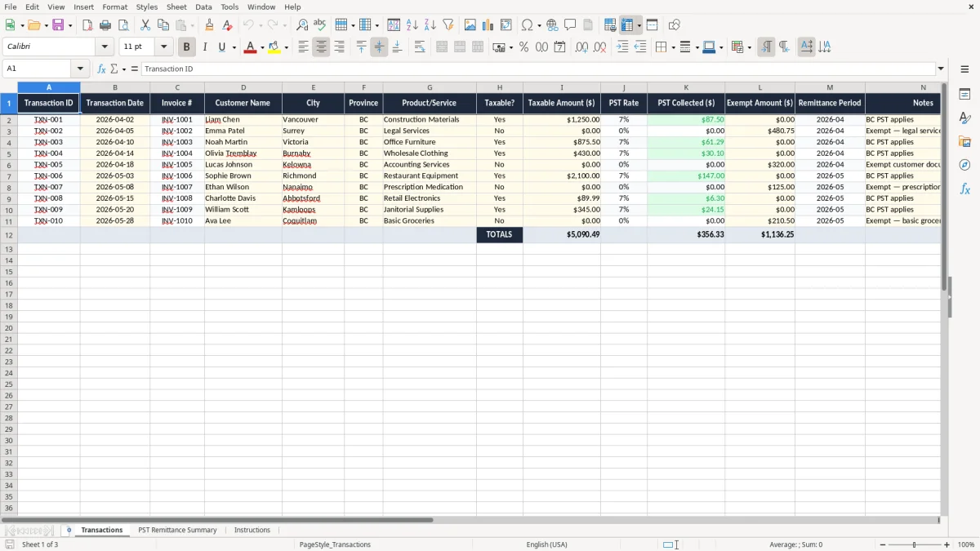980x551 pixels.
Task: Select the Clone Formatting paintbrush
Action: 210,25
